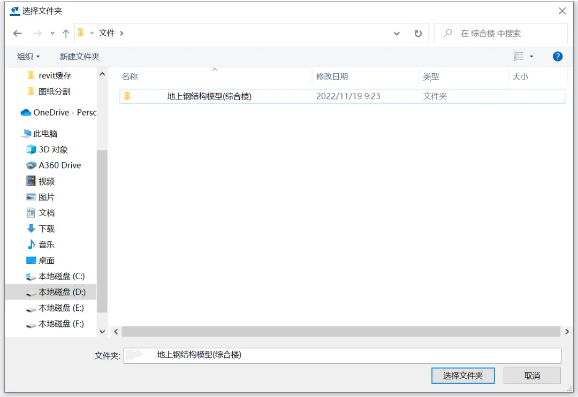
Task: Open the address bar history dropdown
Action: pyautogui.click(x=397, y=34)
